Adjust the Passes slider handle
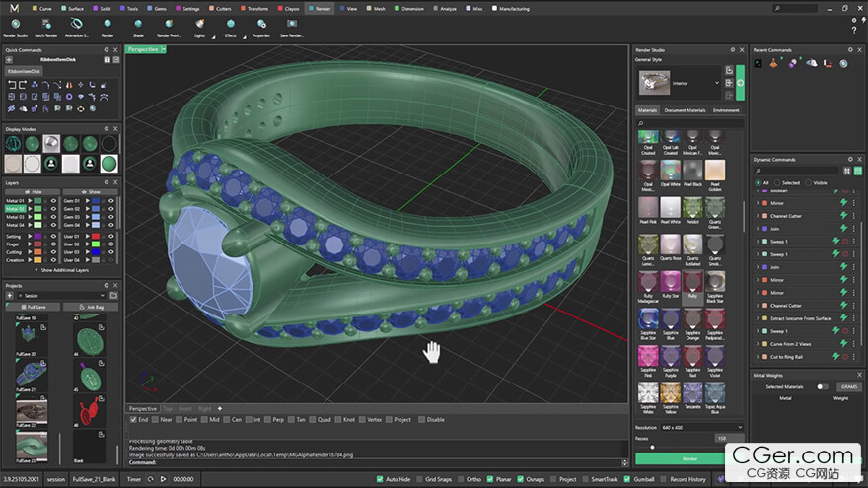Screen dimensions: 868x488 click(652, 447)
